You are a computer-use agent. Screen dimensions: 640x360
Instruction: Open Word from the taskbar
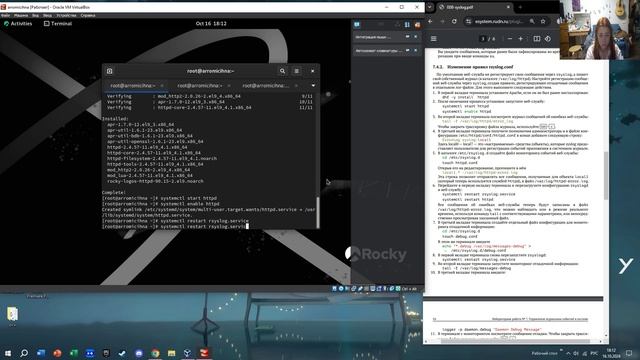point(41,353)
